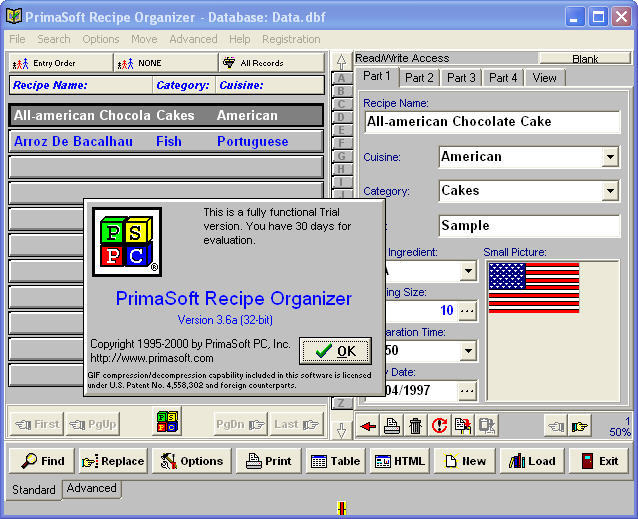Screen dimensions: 638x519
Task: Click the Recipe Name input field
Action: (492, 122)
